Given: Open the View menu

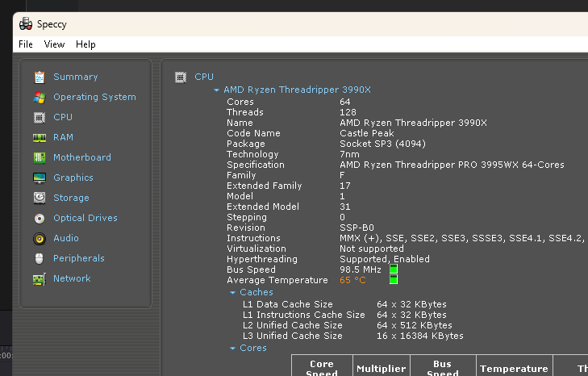Looking at the screenshot, I should coord(54,44).
